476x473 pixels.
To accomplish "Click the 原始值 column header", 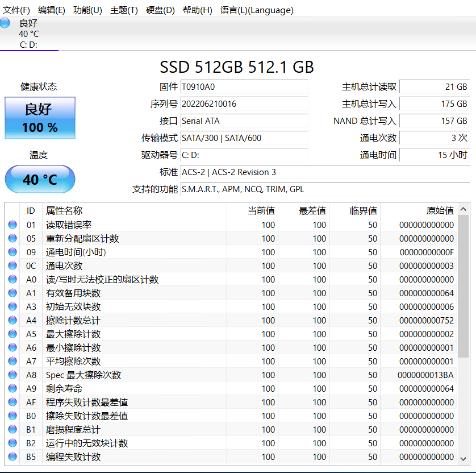I will [x=419, y=210].
